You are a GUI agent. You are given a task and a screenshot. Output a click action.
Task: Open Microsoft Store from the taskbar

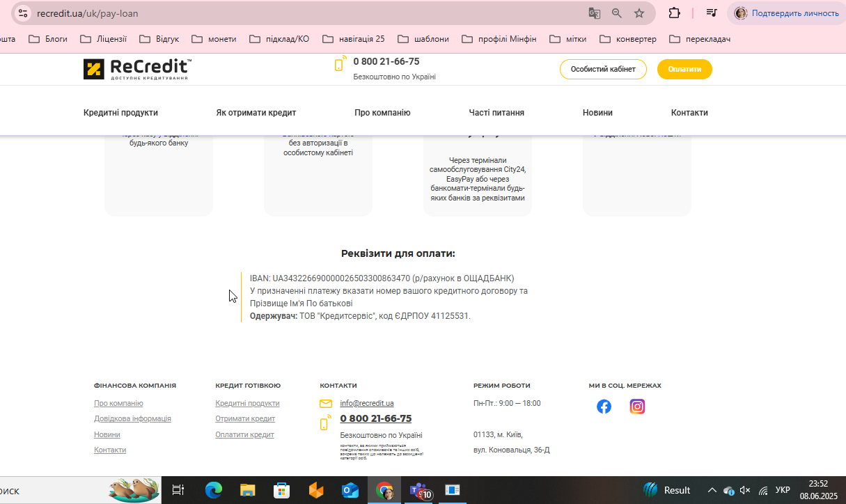281,490
